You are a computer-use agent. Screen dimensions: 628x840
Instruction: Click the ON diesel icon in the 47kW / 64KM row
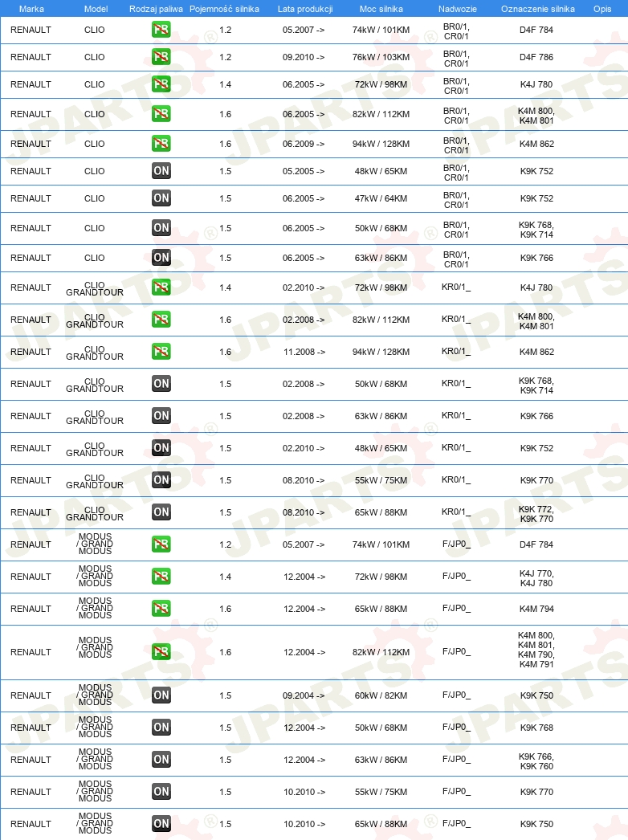pos(161,198)
